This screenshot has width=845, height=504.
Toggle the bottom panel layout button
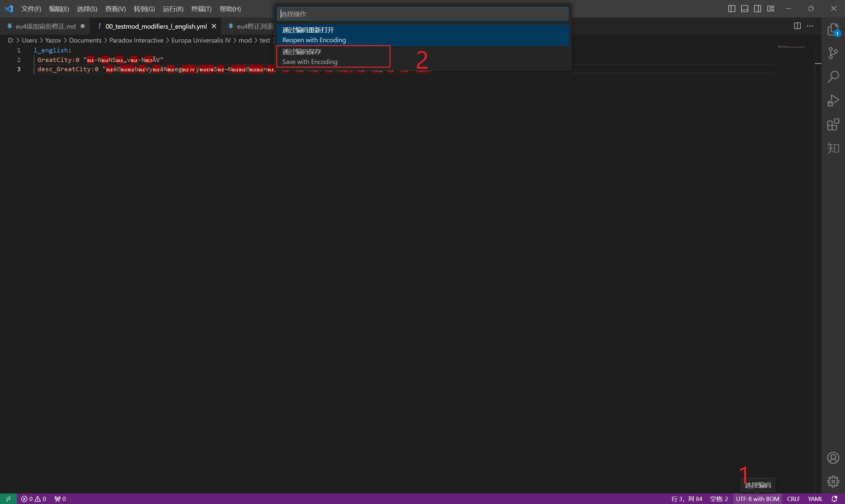pos(744,9)
